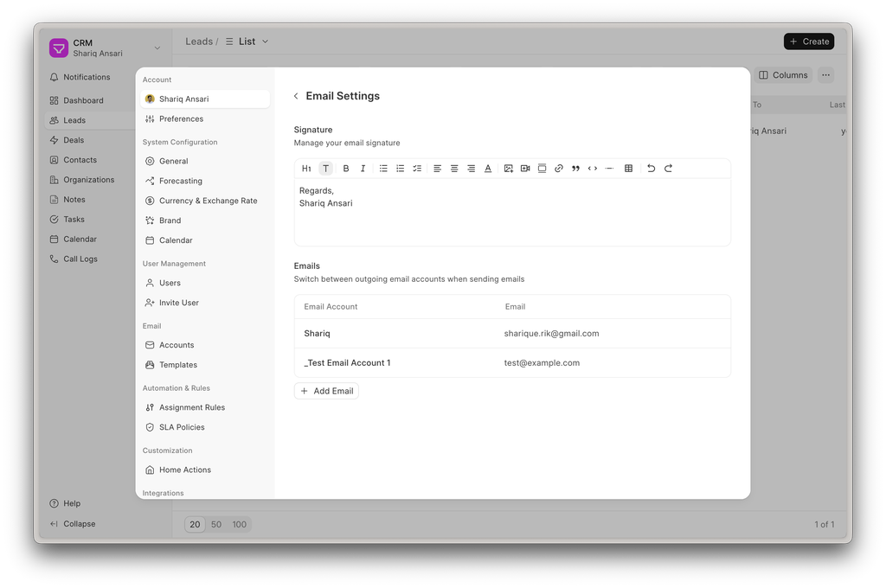
Task: Insert a bullet list in signature
Action: 383,169
